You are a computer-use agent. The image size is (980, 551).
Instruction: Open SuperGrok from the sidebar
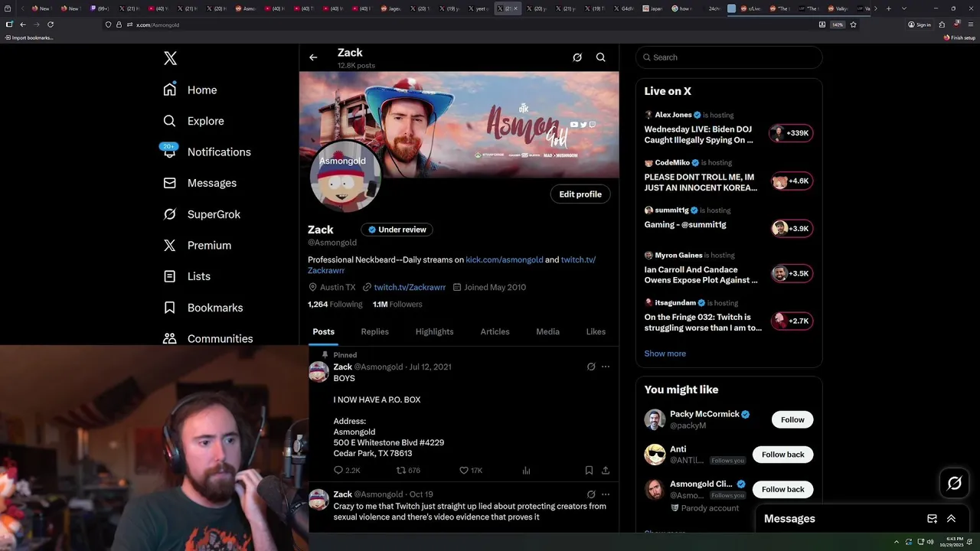coord(201,214)
